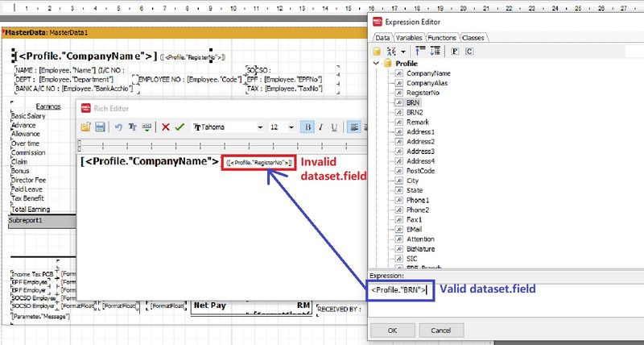Insert expression icon in Rich Editor toolbar
Viewport: 644px width, 345px height.
click(147, 127)
